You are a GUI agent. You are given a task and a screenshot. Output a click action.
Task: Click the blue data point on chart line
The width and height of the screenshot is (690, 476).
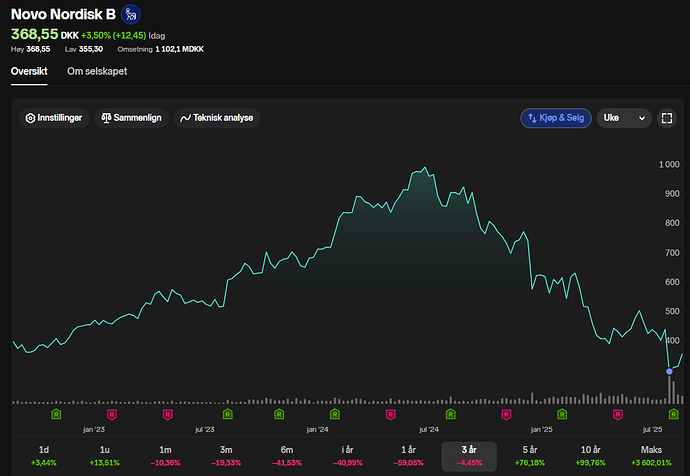coord(669,371)
